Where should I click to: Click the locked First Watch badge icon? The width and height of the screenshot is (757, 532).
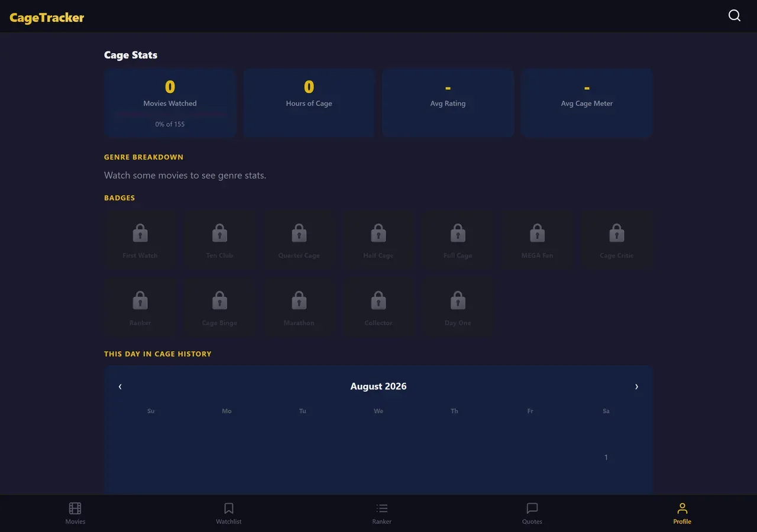[140, 233]
